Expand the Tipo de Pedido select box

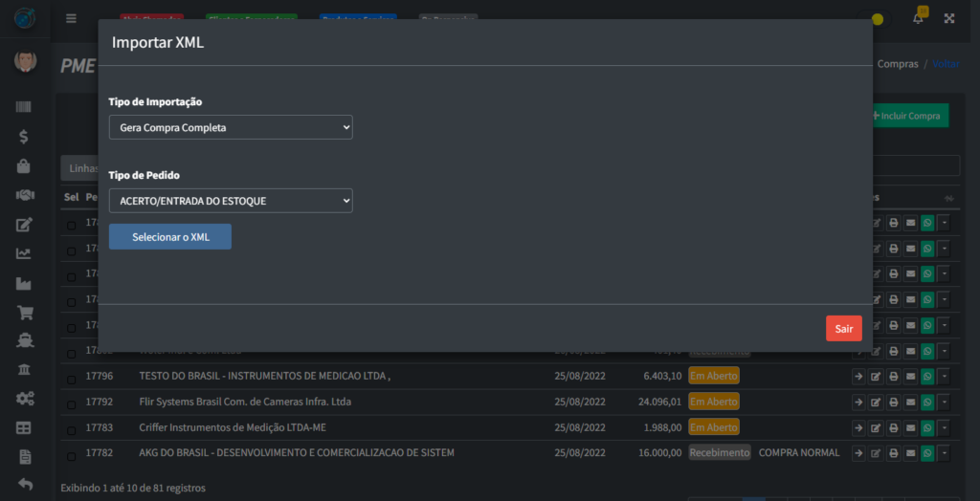click(x=230, y=201)
